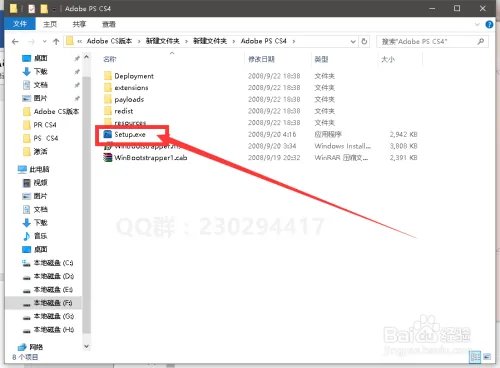Viewport: 500px width, 368px height.
Task: Switch to large icons view
Action: click(x=487, y=357)
